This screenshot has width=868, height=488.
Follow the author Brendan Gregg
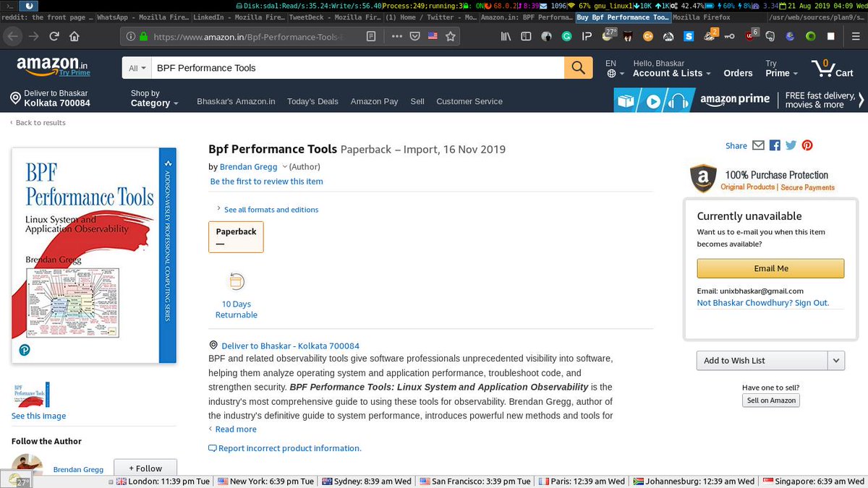(x=145, y=468)
